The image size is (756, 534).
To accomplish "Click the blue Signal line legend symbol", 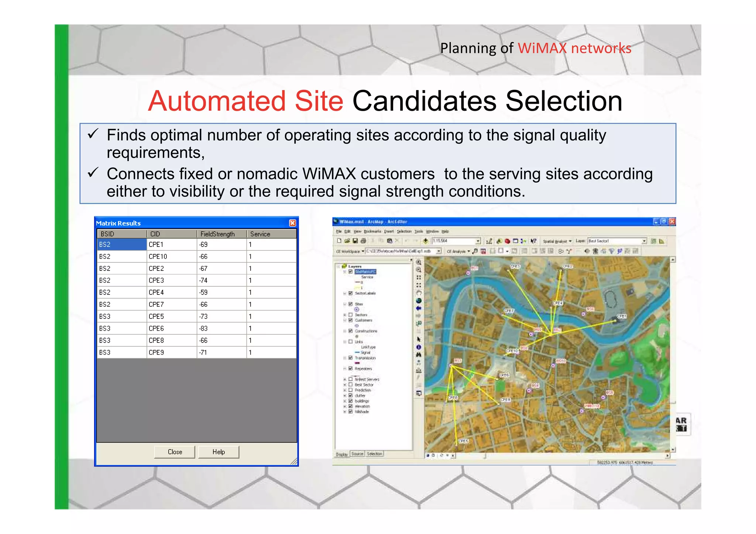I will pos(357,352).
